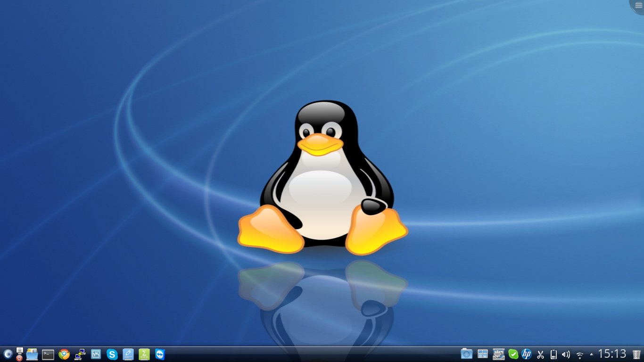The width and height of the screenshot is (644, 362).
Task: Open the green sigma spreadsheet icon
Action: click(x=144, y=354)
